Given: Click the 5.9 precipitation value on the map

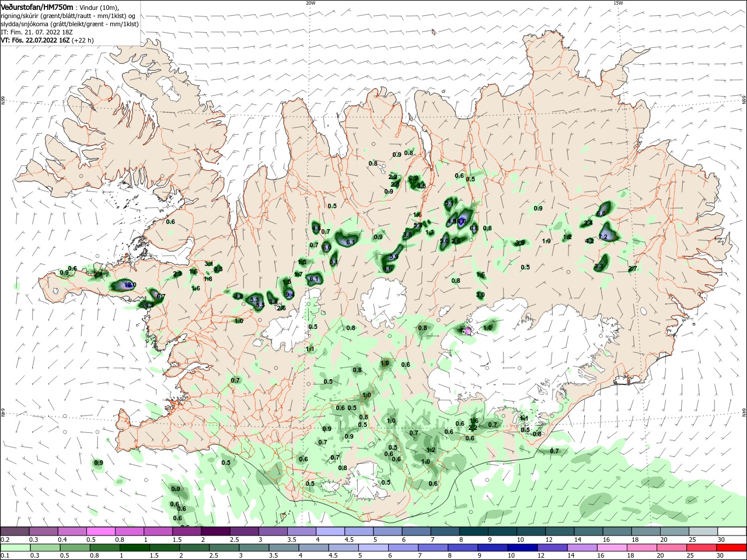Looking at the screenshot, I should pyautogui.click(x=393, y=257).
